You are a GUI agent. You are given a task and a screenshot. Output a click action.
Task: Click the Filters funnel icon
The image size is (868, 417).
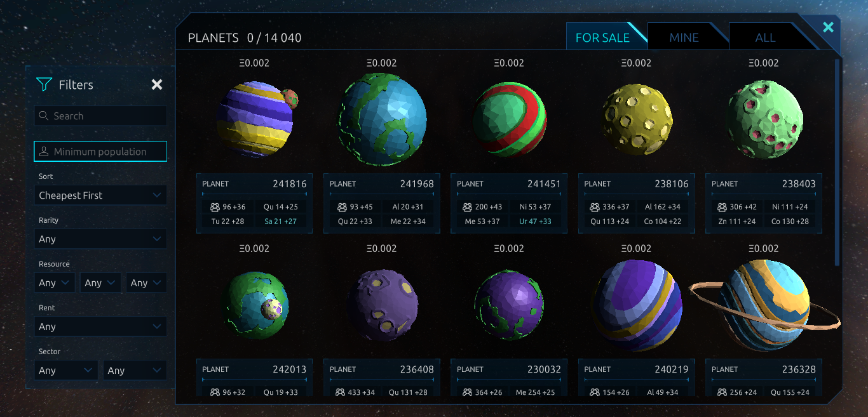pos(44,84)
